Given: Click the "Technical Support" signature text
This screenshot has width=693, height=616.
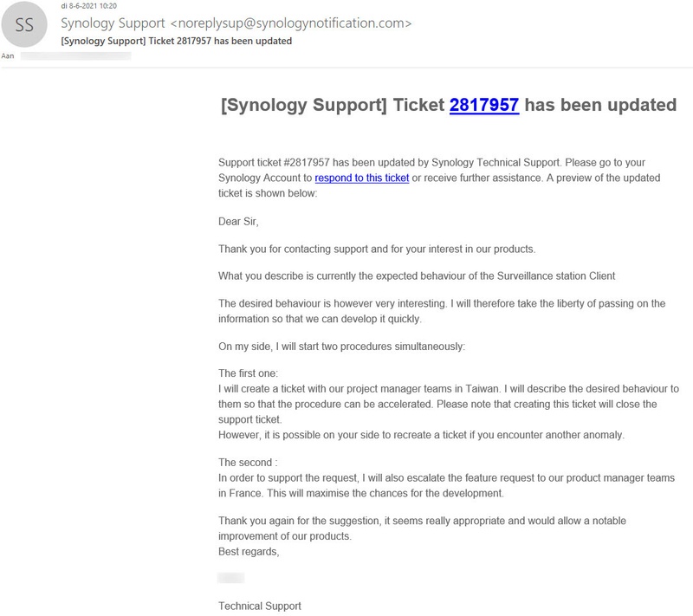Looking at the screenshot, I should click(x=260, y=606).
